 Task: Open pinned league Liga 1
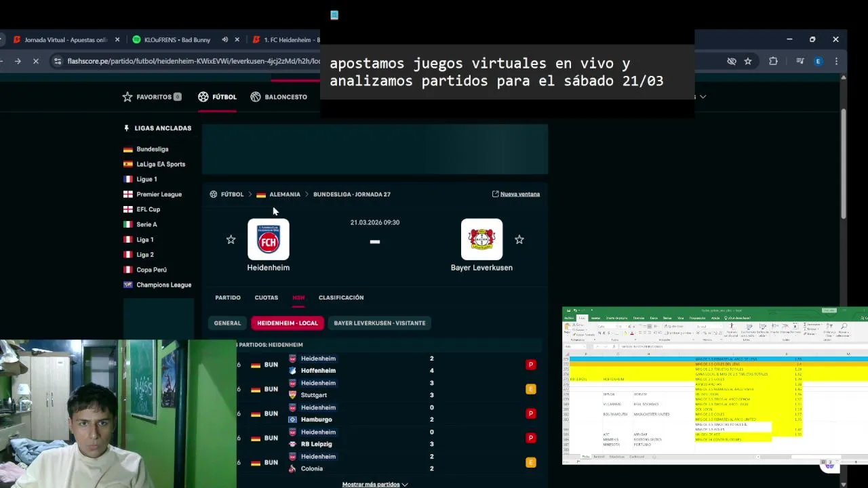[144, 239]
